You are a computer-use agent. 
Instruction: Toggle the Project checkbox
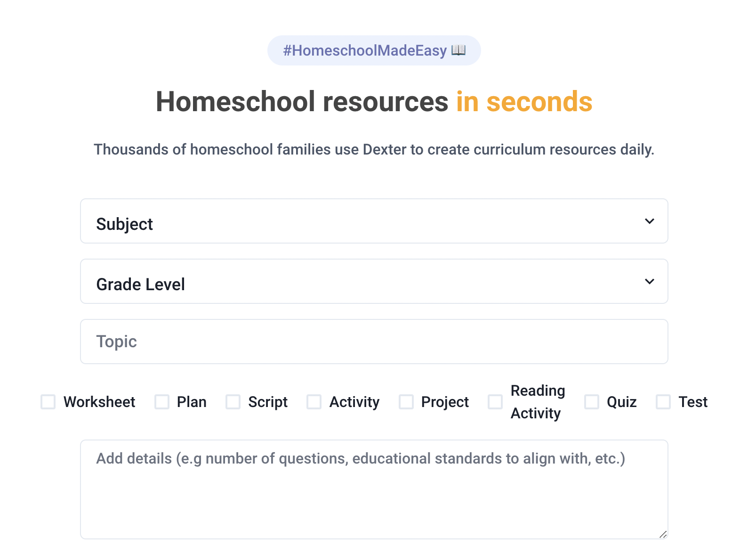click(406, 402)
